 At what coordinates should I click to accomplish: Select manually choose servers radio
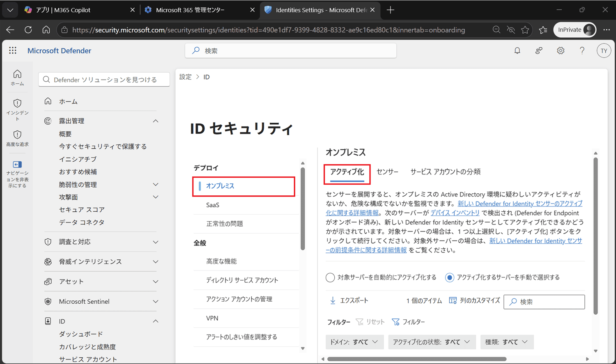450,277
